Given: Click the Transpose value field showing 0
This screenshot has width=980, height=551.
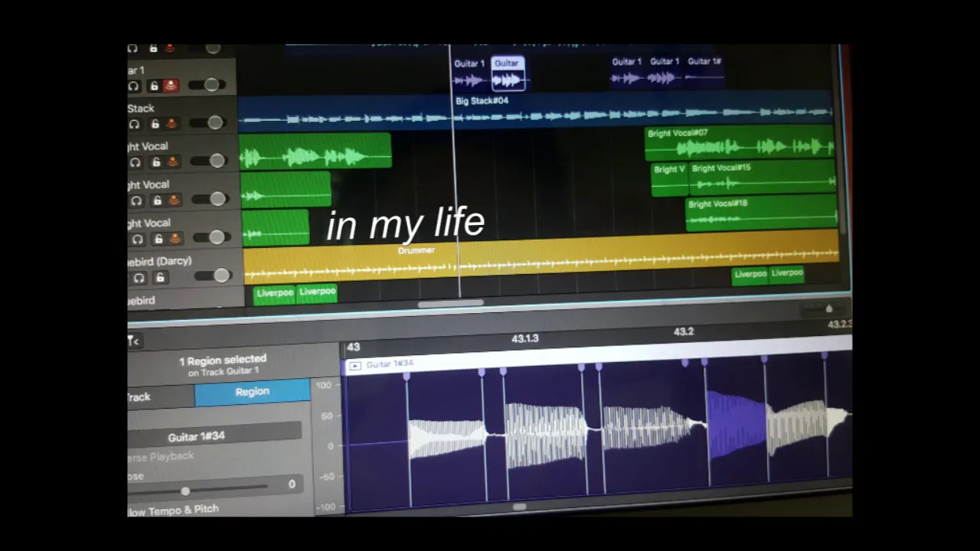Looking at the screenshot, I should [x=291, y=484].
